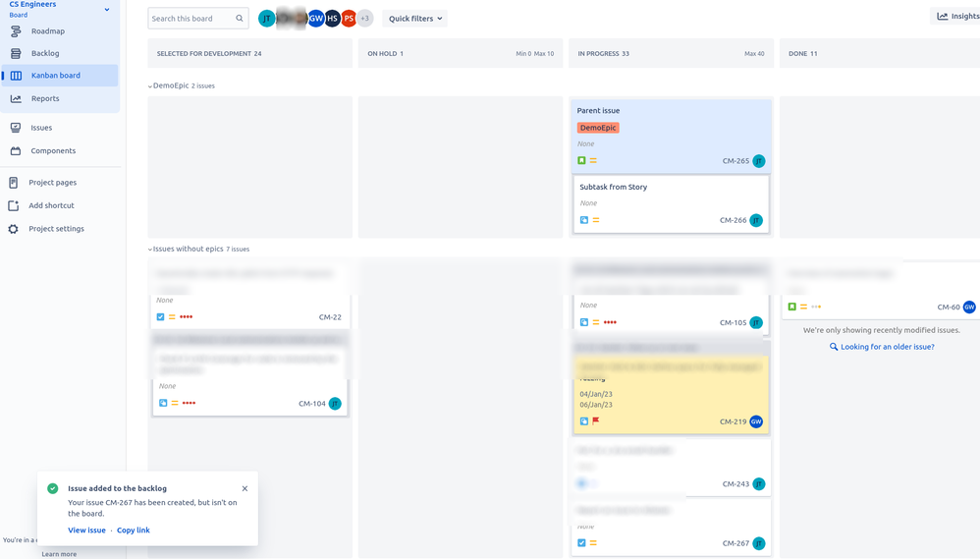980x559 pixels.
Task: Open the Reports chart icon
Action: (x=16, y=98)
